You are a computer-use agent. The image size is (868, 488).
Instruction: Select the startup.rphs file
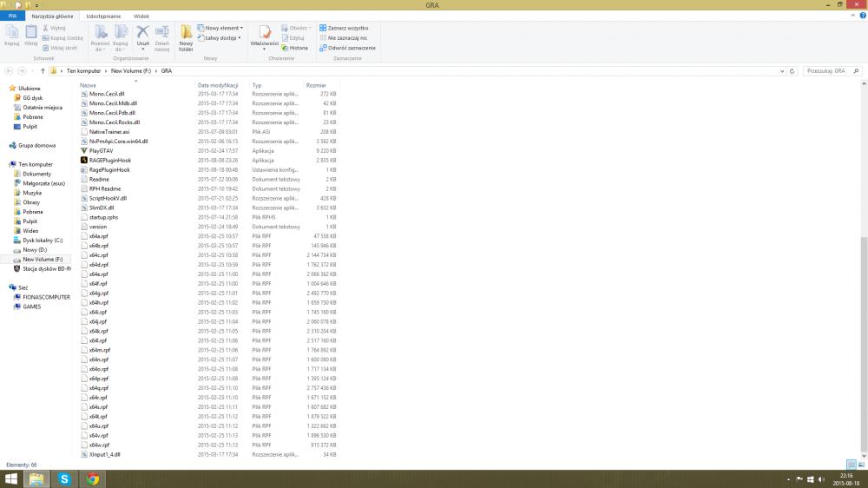pos(103,217)
